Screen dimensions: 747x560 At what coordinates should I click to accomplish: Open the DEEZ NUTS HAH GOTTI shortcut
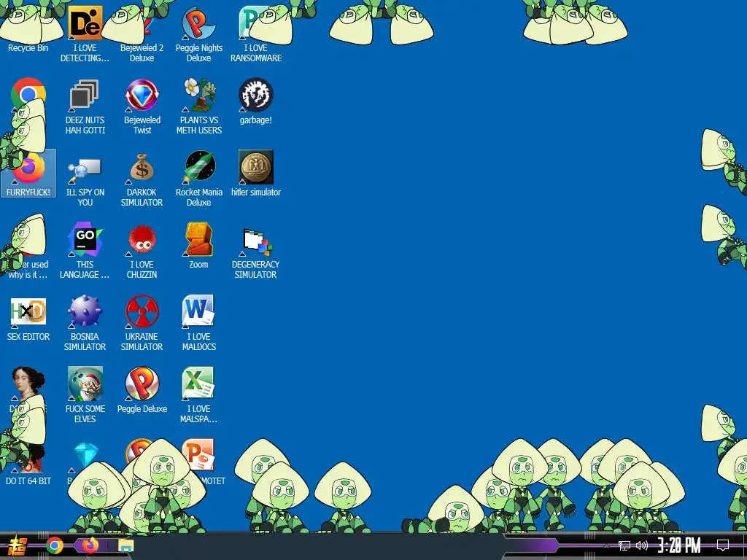click(x=85, y=106)
